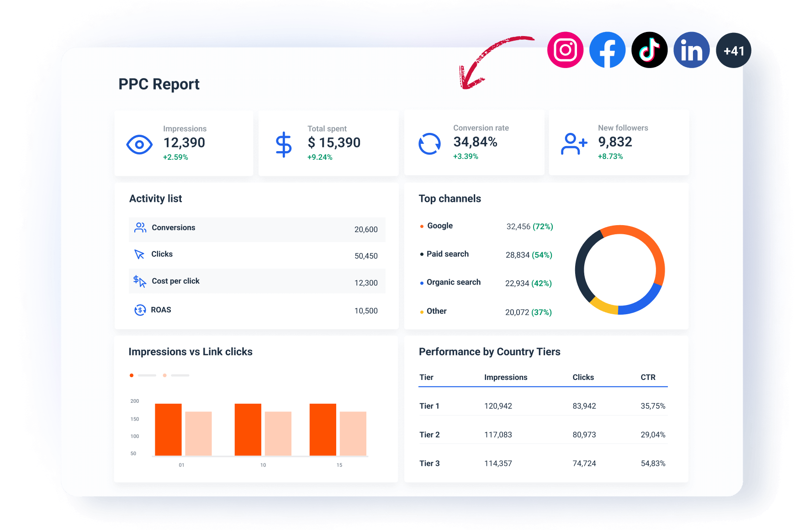Viewport: 804px width, 532px height.
Task: Select the Tier column header
Action: click(426, 377)
